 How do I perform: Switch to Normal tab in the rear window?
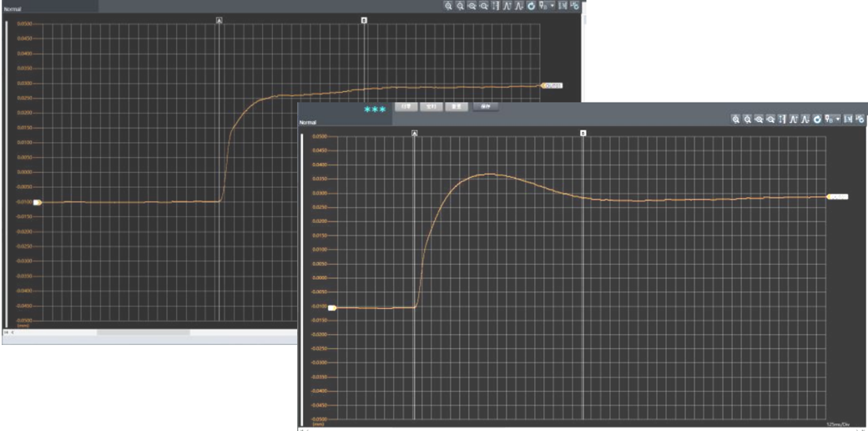[13, 8]
